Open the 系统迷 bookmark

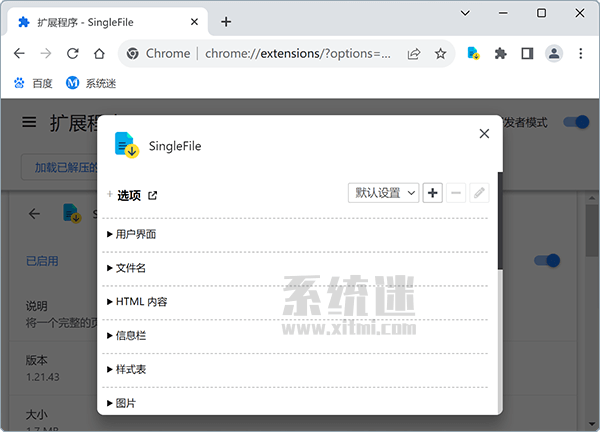pyautogui.click(x=92, y=83)
